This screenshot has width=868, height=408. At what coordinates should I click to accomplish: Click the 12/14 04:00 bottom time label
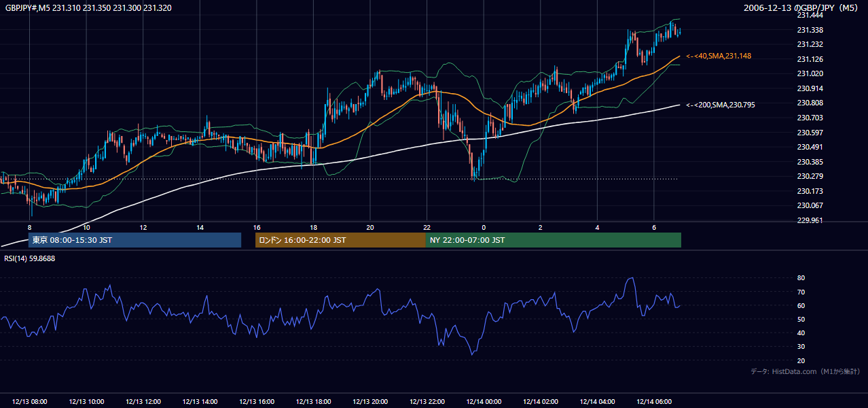pyautogui.click(x=597, y=402)
